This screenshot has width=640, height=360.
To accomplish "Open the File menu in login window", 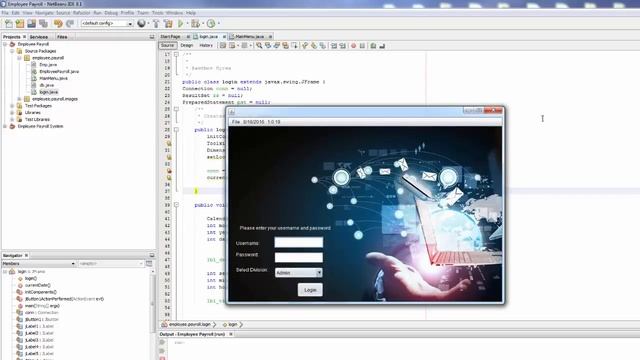I will pos(236,122).
